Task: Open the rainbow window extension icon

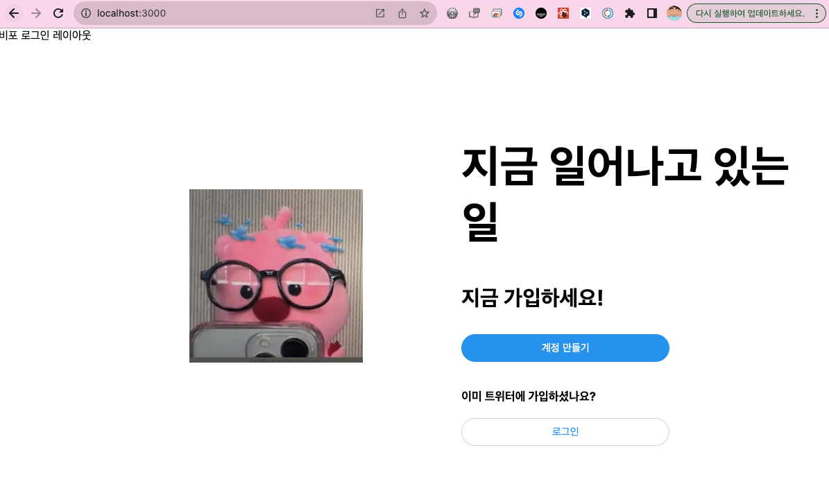Action: coord(497,13)
